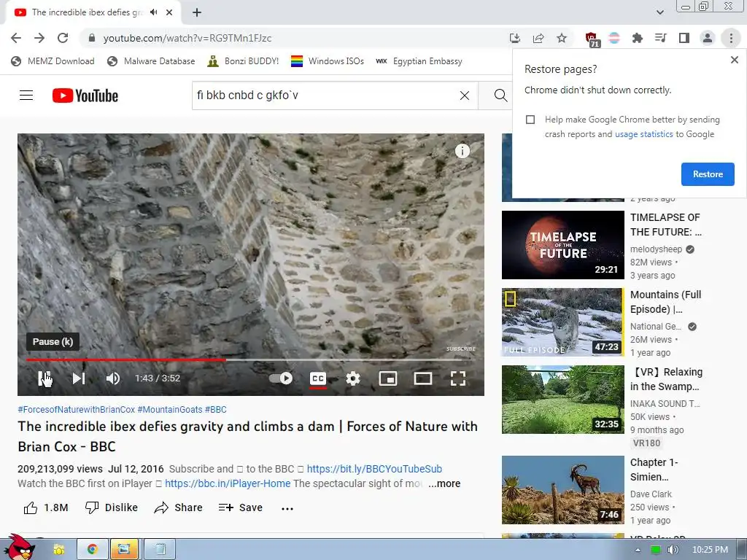Reload the page with the refresh icon
747x560 pixels.
click(63, 38)
